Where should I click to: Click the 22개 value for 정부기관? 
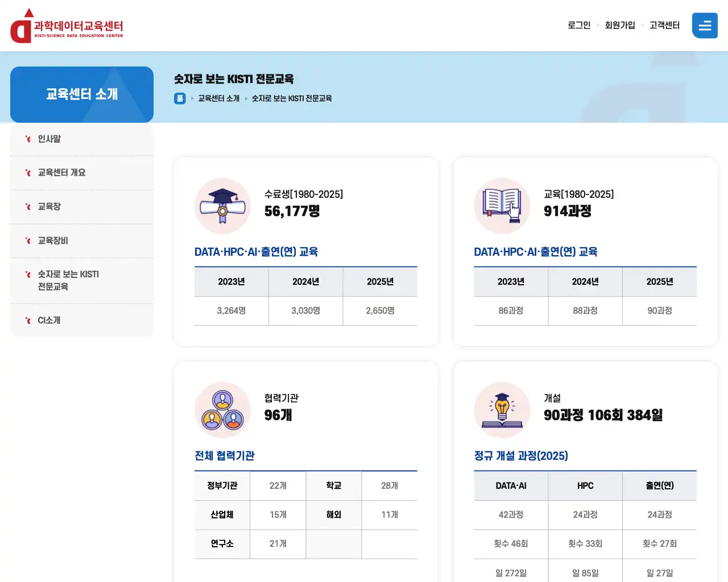coord(278,486)
